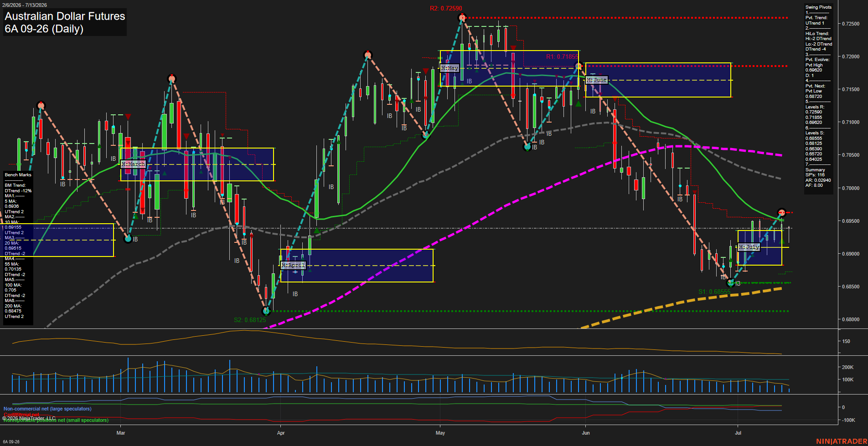Select the Pvt. Trend UTrend 1 entry
Screen dimensions: 868x446
coord(816,21)
